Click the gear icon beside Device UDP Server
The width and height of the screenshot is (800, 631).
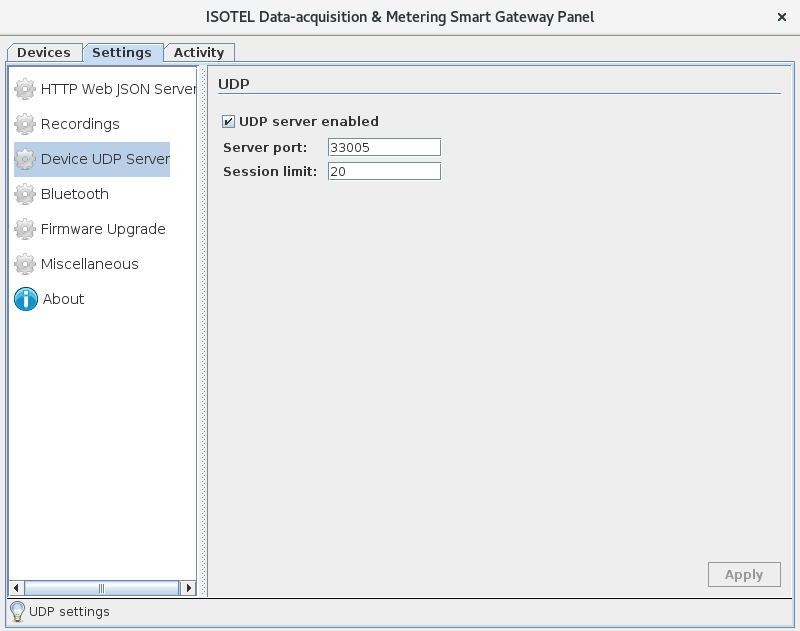(x=25, y=159)
